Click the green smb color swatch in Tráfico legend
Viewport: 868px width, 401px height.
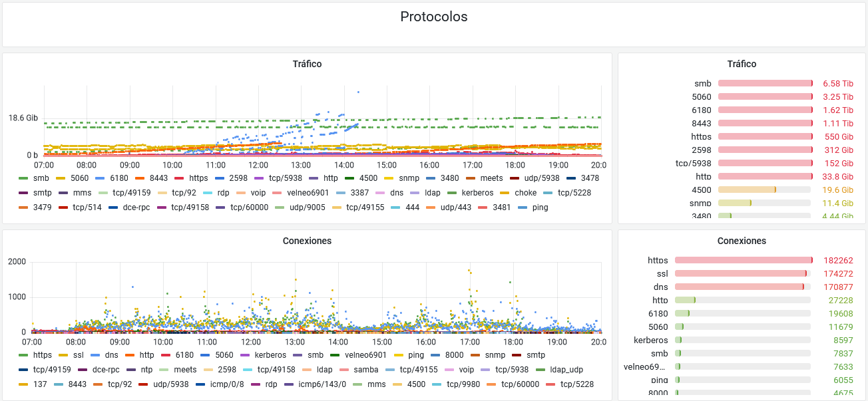tap(23, 178)
